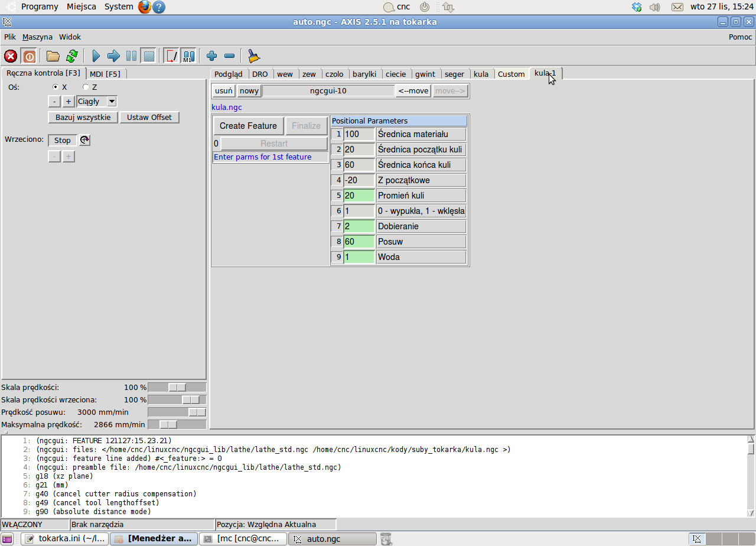Zoom in with the plus icon
Image resolution: width=756 pixels, height=546 pixels.
211,56
